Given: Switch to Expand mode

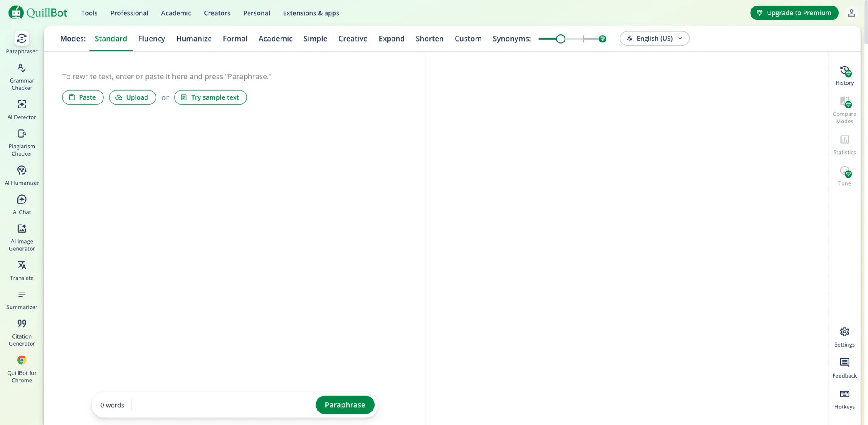Looking at the screenshot, I should point(391,39).
